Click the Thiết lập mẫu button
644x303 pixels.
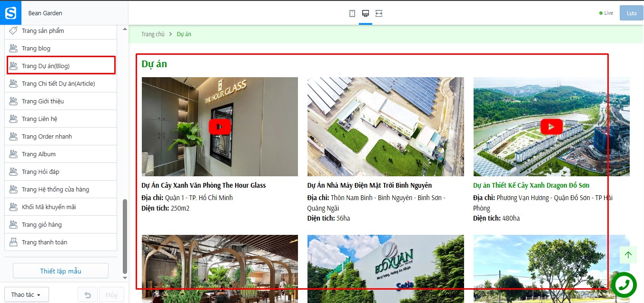(x=60, y=271)
